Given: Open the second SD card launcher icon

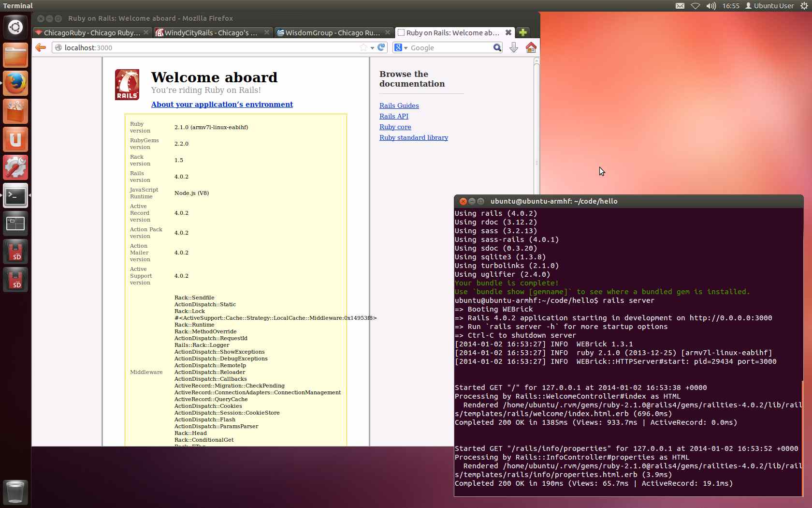Looking at the screenshot, I should point(15,280).
